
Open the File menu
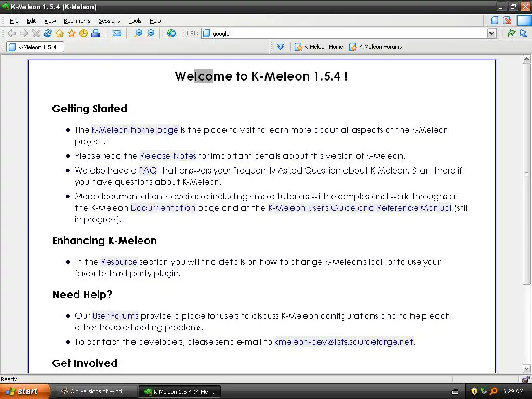pos(14,21)
